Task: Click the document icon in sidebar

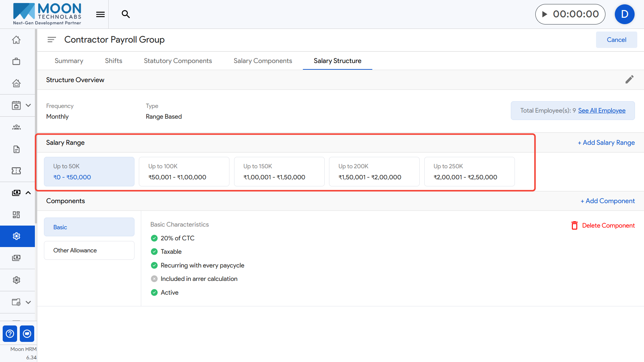Action: coord(16,149)
